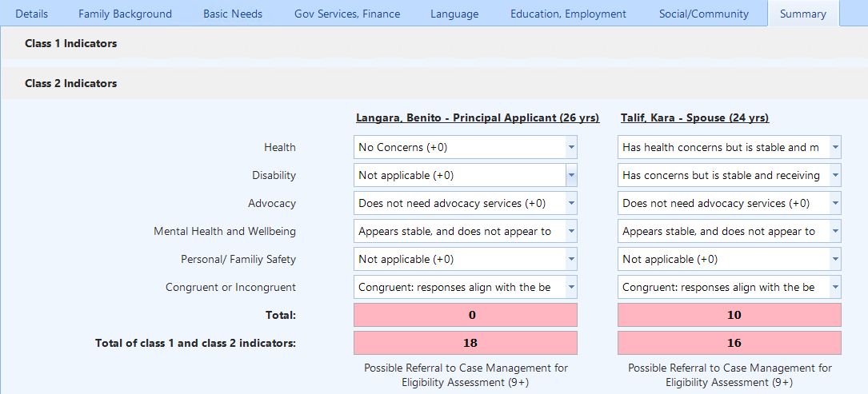Viewport: 868px width, 394px height.
Task: Switch to Family Background tab
Action: tap(125, 14)
